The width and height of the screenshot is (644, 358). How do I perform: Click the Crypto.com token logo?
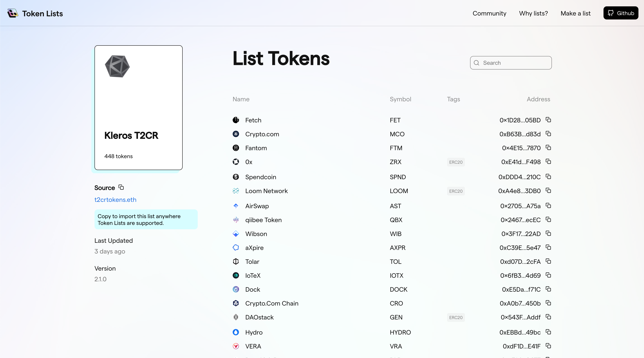coord(236,134)
